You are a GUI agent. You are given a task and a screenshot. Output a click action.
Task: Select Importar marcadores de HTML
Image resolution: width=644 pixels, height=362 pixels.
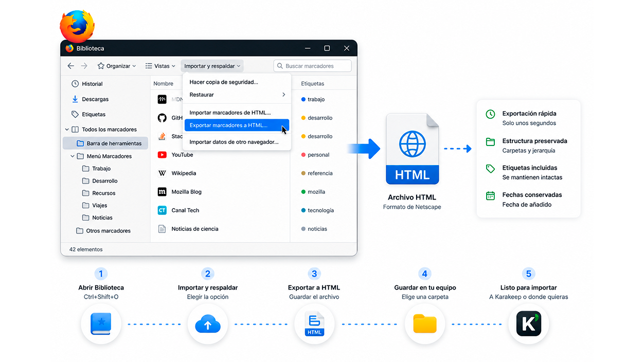point(237,113)
